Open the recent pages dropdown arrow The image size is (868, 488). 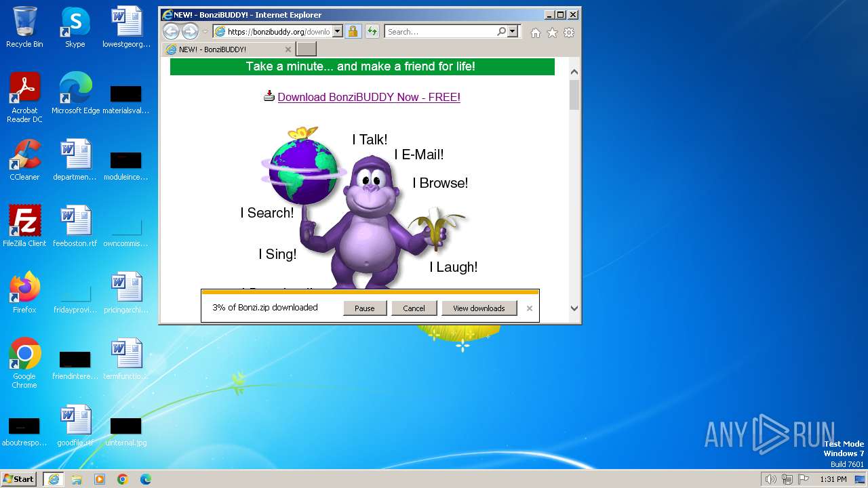[205, 32]
